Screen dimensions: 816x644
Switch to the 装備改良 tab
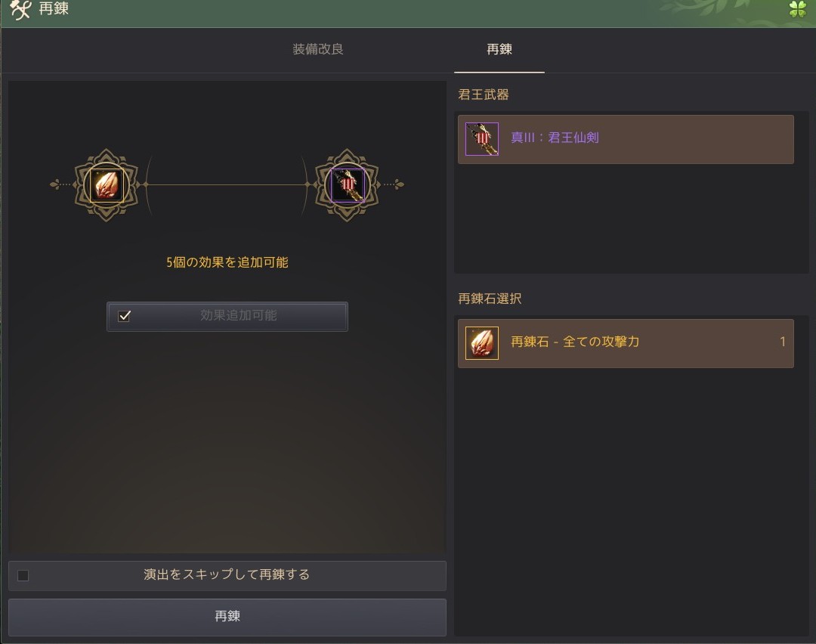pyautogui.click(x=318, y=49)
